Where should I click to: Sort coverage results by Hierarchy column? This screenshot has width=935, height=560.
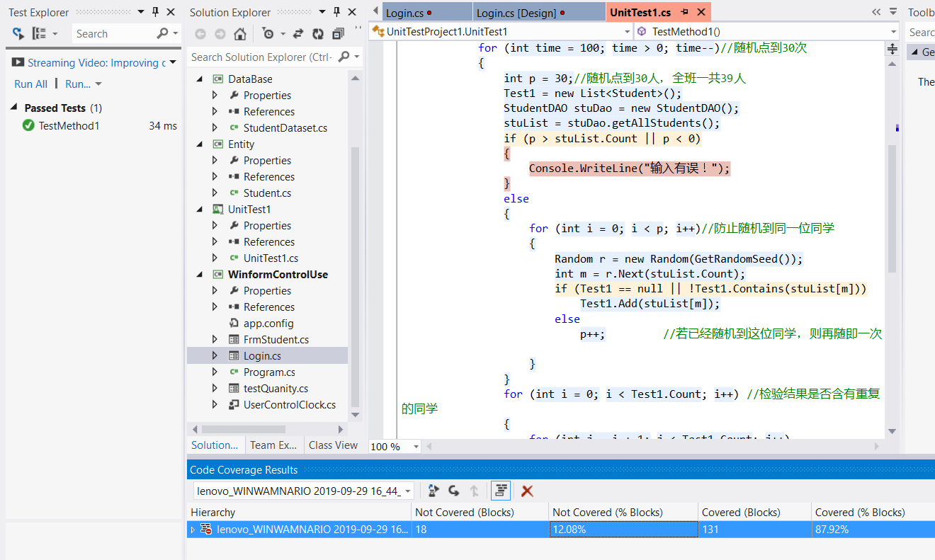[x=299, y=512]
